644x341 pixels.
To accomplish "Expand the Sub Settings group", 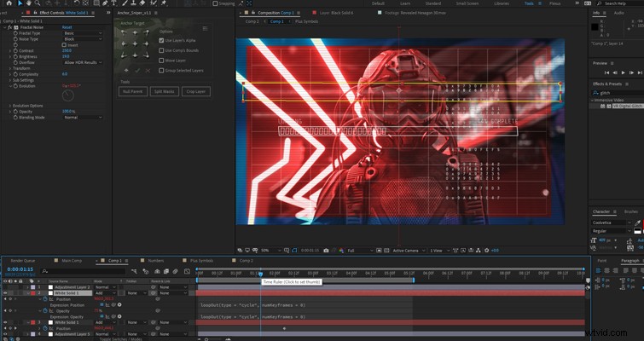I will [10, 80].
